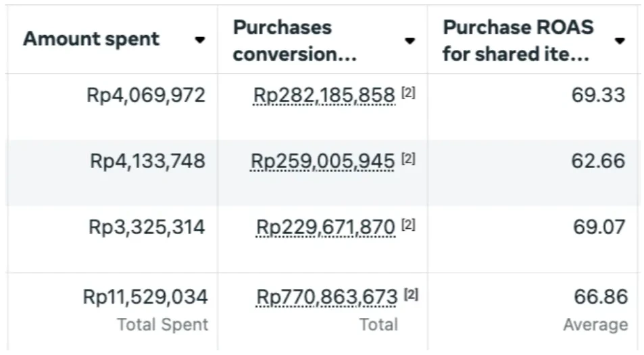Click the footnote marker beside Rp282,185,858

[x=408, y=95]
